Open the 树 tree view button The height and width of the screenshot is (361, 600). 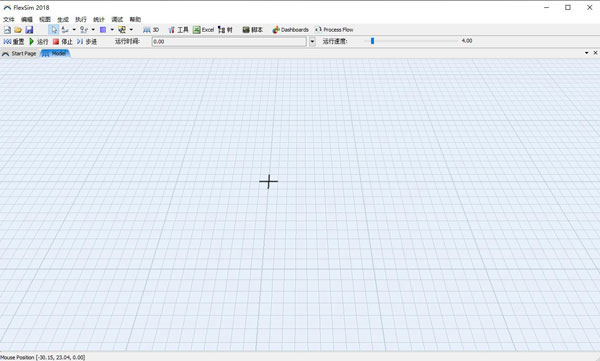pyautogui.click(x=225, y=29)
